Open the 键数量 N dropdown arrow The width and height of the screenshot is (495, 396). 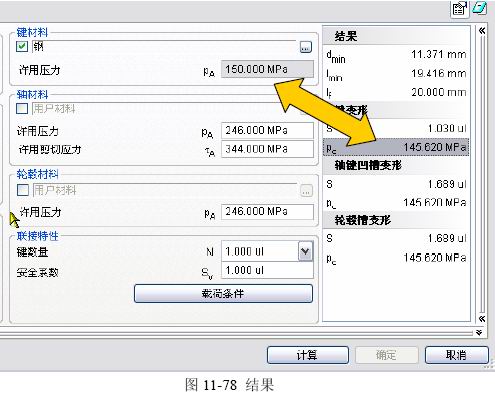pos(305,251)
